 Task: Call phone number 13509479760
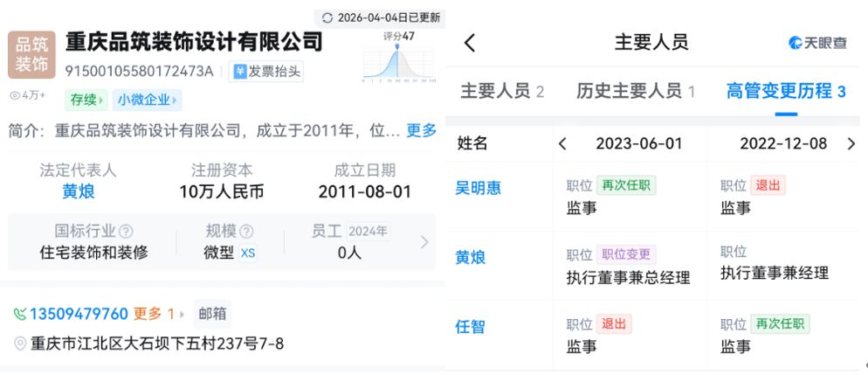(x=79, y=314)
